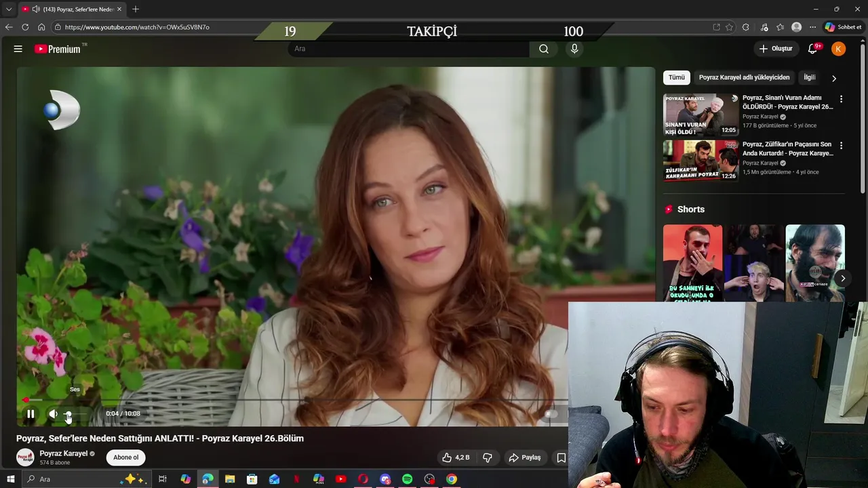Select the İlgili filter chip
Image resolution: width=868 pixels, height=488 pixels.
[809, 77]
